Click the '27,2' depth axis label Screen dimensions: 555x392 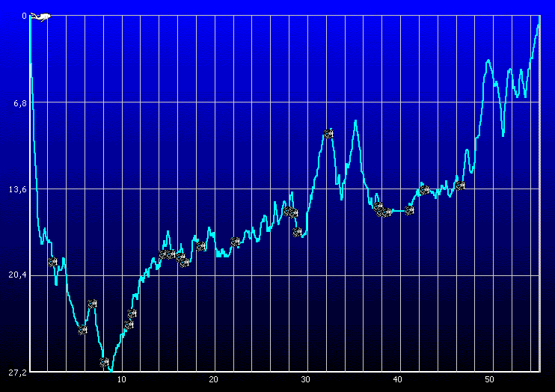(x=18, y=373)
